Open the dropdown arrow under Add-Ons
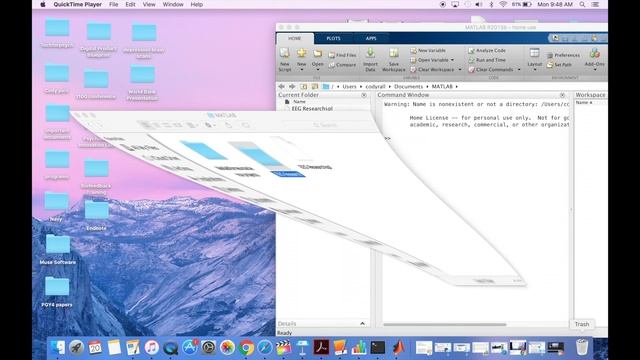The height and width of the screenshot is (360, 640). pyautogui.click(x=595, y=70)
